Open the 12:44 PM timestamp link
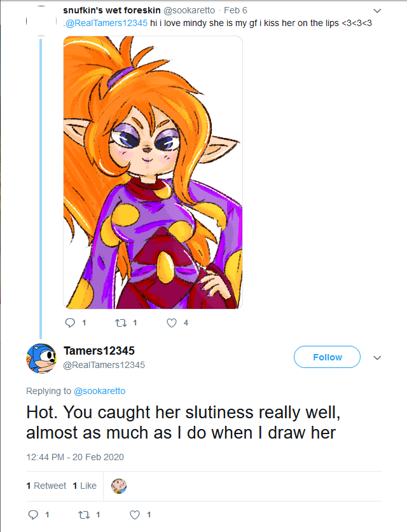Image resolution: width=407 pixels, height=532 pixels. 74,457
